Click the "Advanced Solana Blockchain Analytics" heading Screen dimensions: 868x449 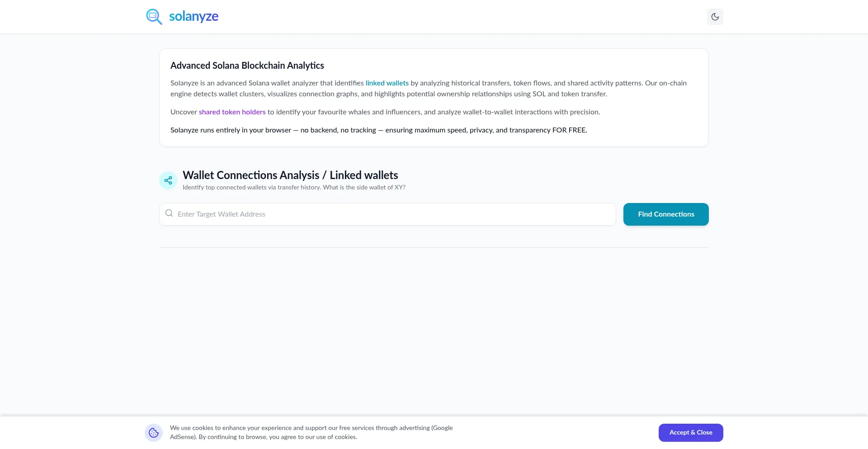247,66
